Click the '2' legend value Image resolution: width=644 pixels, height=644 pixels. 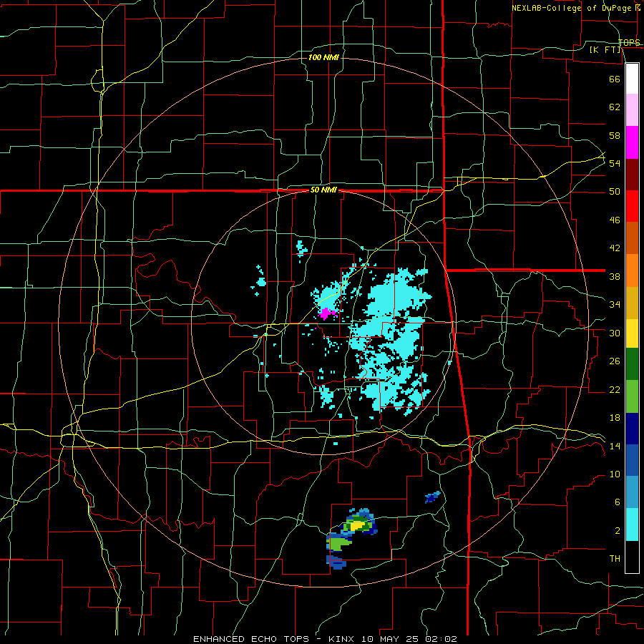[617, 531]
